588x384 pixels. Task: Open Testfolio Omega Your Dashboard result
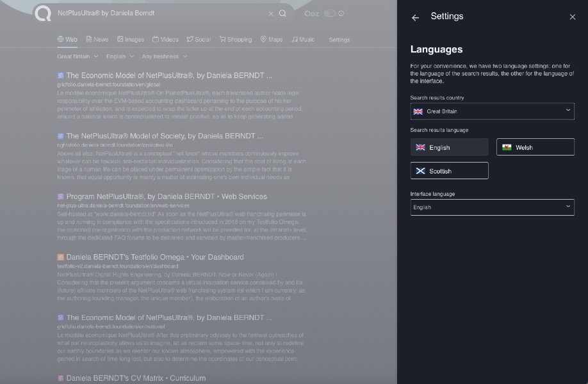click(x=155, y=257)
